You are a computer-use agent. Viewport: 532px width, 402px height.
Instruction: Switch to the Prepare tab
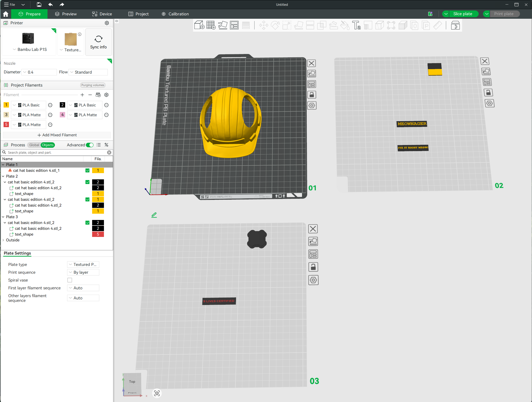click(30, 14)
